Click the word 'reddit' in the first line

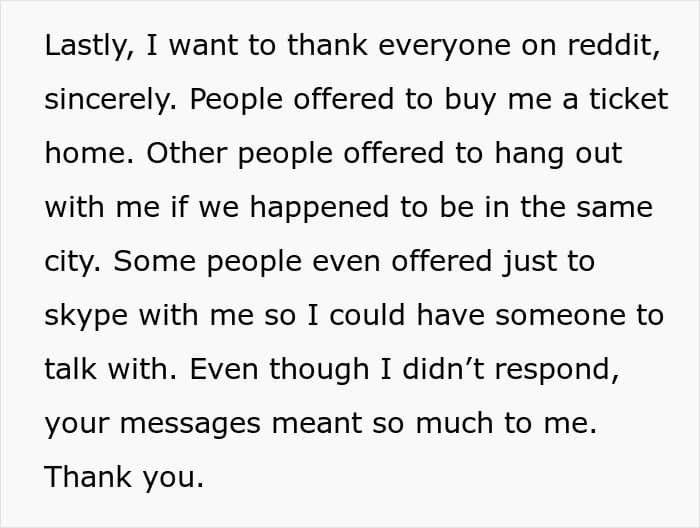point(610,45)
